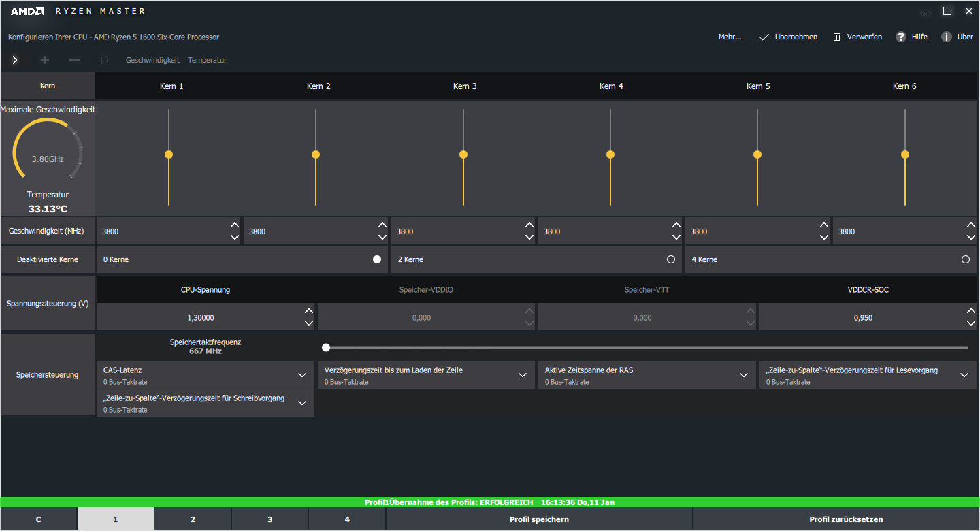The height and width of the screenshot is (531, 980).
Task: Click the Speichertaktfrequenz slider handle
Action: point(326,347)
